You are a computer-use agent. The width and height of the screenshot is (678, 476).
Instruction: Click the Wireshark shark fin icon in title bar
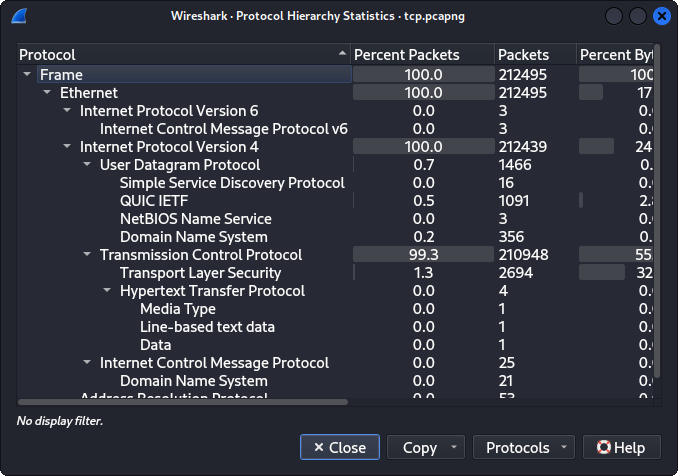[x=19, y=16]
